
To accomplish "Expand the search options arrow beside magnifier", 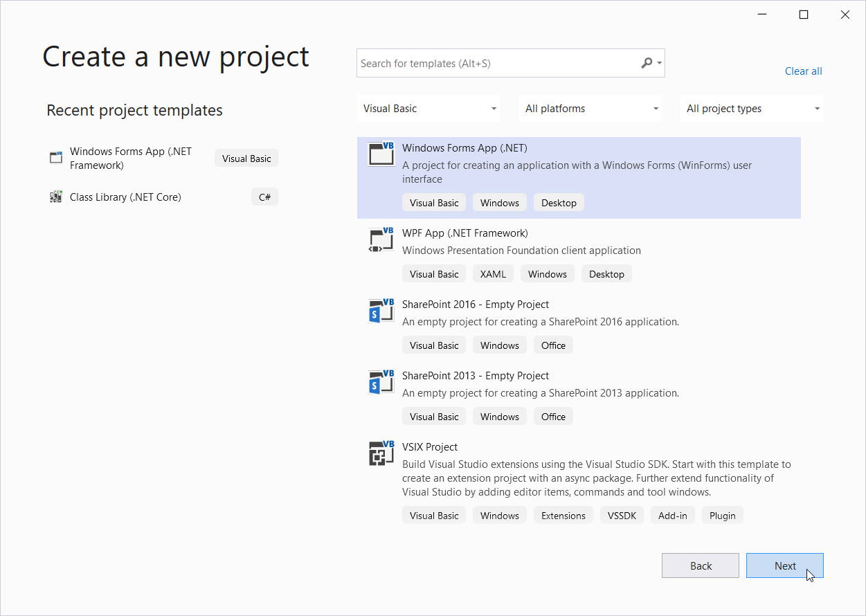I will tap(660, 64).
